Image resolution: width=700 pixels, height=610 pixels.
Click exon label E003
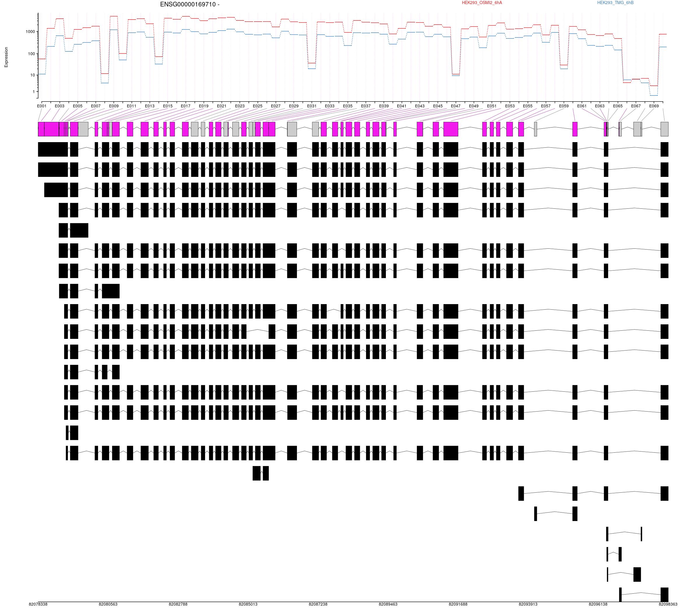click(60, 106)
